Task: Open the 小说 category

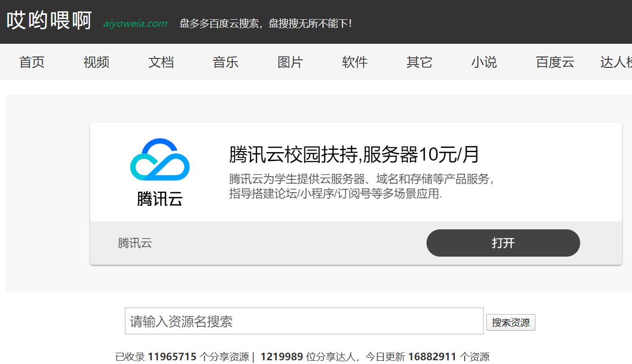Action: click(484, 62)
